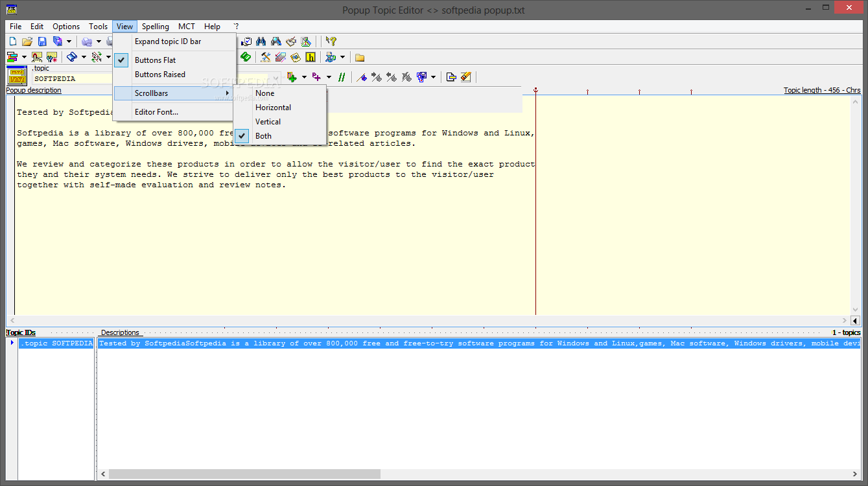
Task: Switch to Buttons Raised style
Action: [174, 75]
